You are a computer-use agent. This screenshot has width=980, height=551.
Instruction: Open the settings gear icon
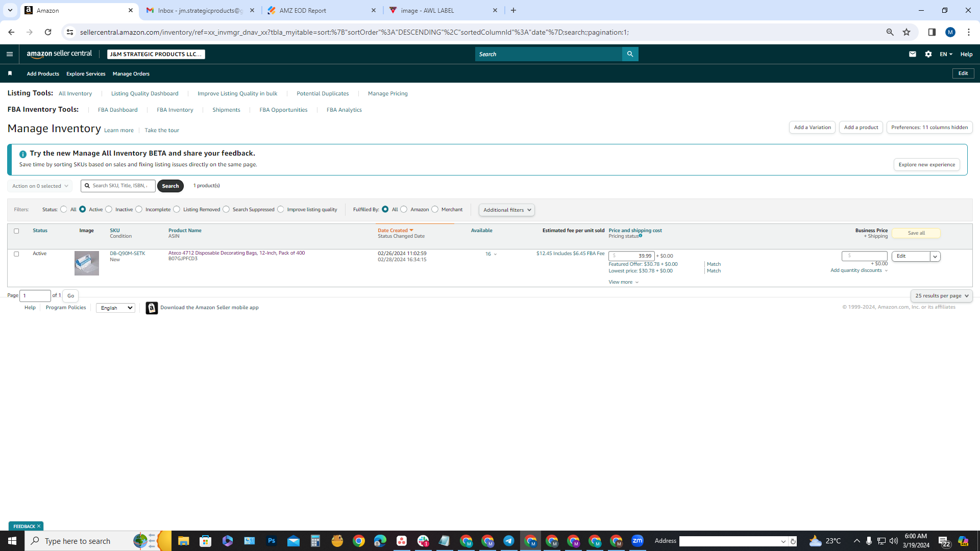tap(928, 54)
